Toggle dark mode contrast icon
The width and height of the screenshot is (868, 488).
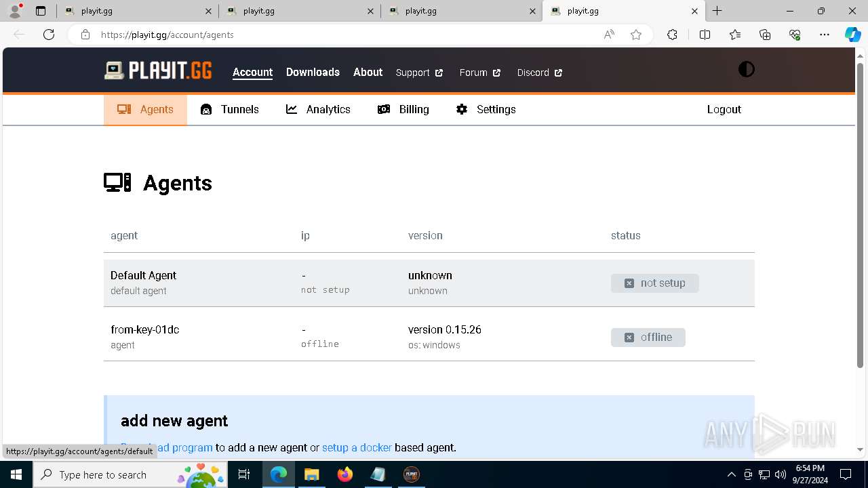[746, 70]
